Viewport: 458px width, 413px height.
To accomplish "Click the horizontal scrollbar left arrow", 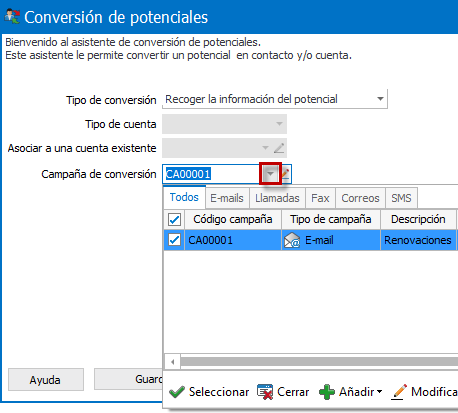I will (x=173, y=362).
